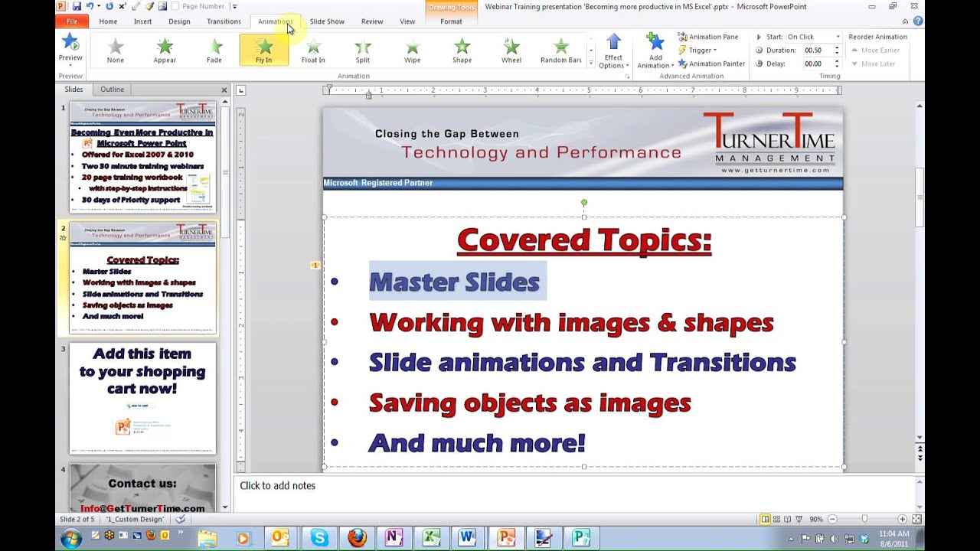Select the Slides pane tab
The image size is (980, 551).
pyautogui.click(x=74, y=90)
